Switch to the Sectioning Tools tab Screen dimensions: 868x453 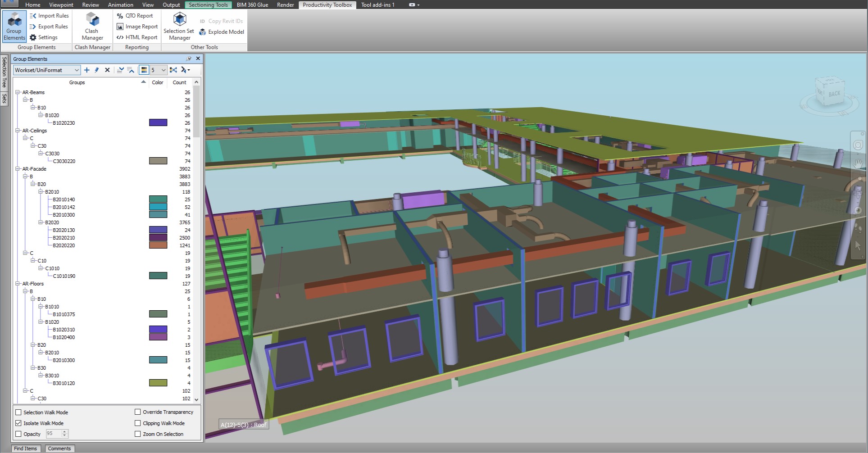208,5
